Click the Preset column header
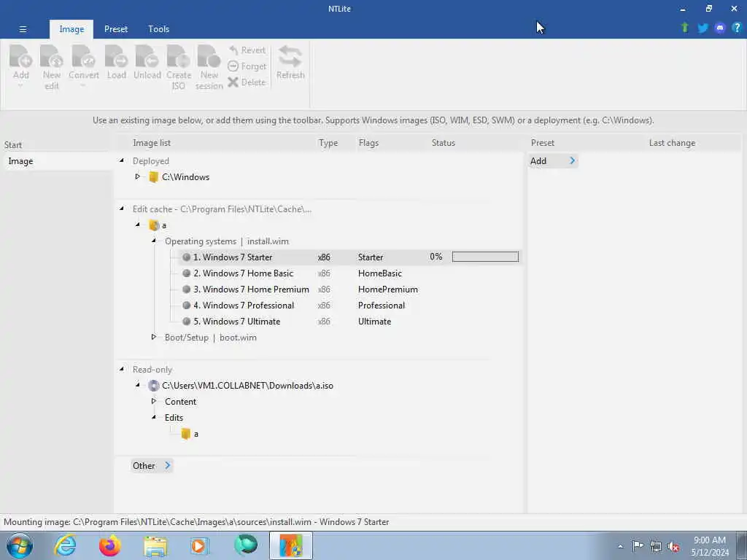Viewport: 747px width, 560px height. click(x=543, y=143)
